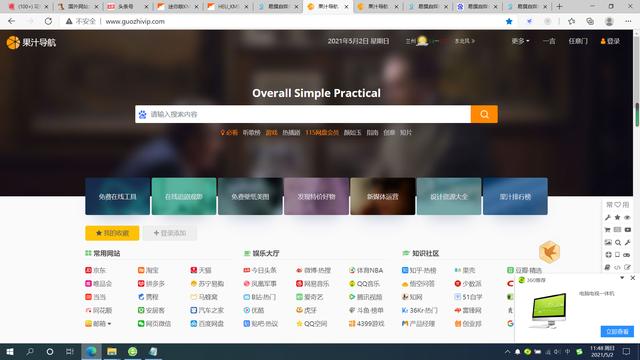640x360 pixels.
Task: Click the weather sun icon in header
Action: (x=422, y=41)
